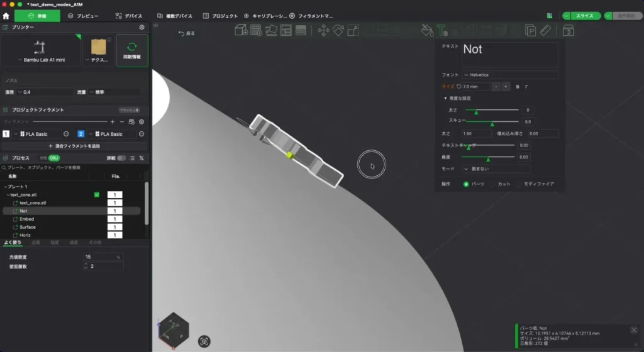Activate the Scale tool in toolbar

pos(353,30)
